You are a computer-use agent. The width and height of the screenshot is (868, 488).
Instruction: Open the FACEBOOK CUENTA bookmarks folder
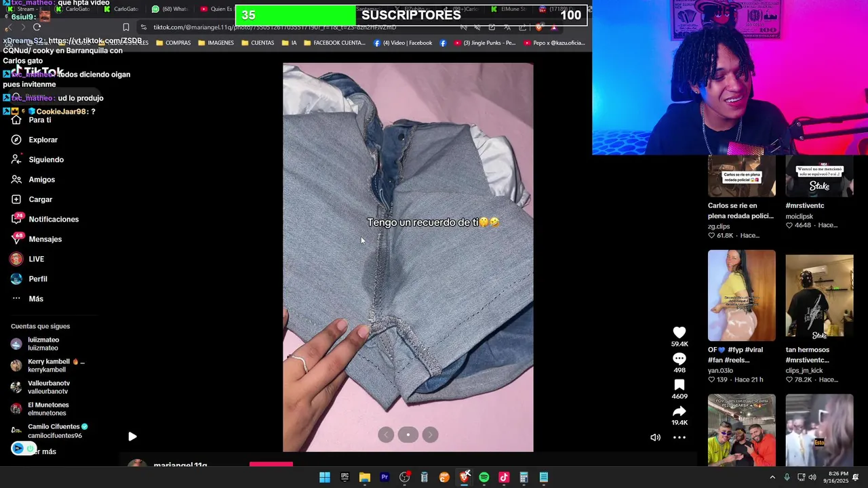(x=334, y=43)
